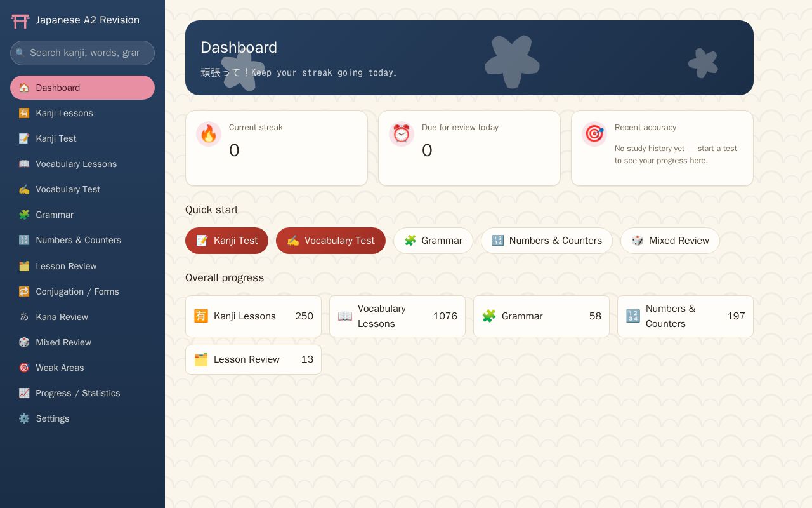Open the Kanji Lessons menu item

click(82, 113)
